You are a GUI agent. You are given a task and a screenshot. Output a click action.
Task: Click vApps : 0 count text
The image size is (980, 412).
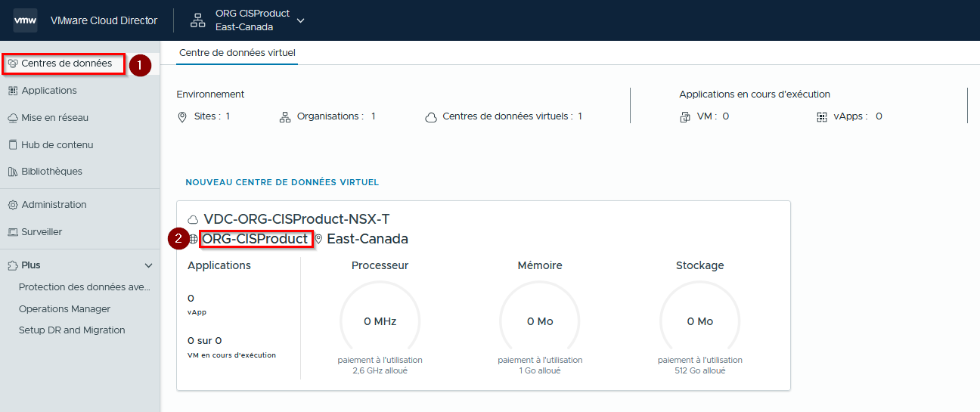click(x=858, y=116)
